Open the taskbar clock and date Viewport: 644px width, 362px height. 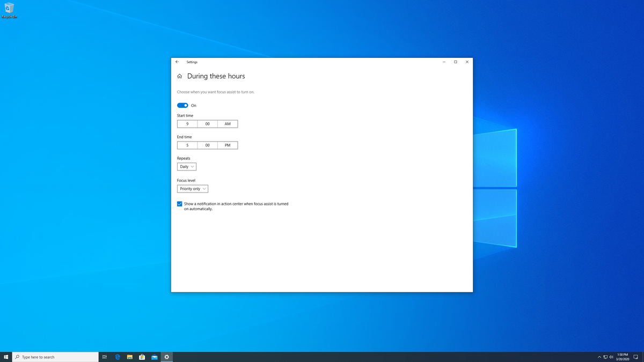pyautogui.click(x=623, y=357)
